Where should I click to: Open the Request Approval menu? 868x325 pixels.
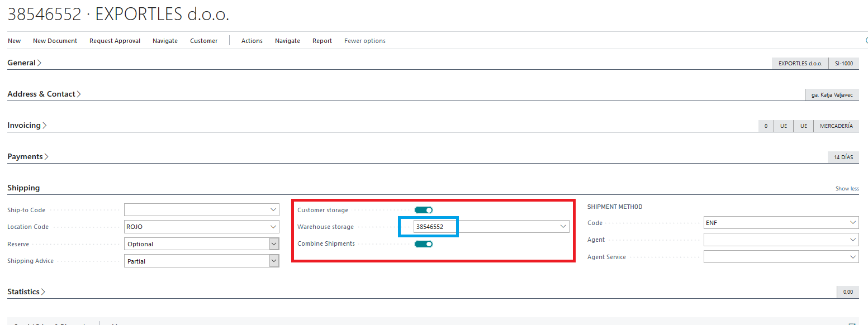click(115, 41)
